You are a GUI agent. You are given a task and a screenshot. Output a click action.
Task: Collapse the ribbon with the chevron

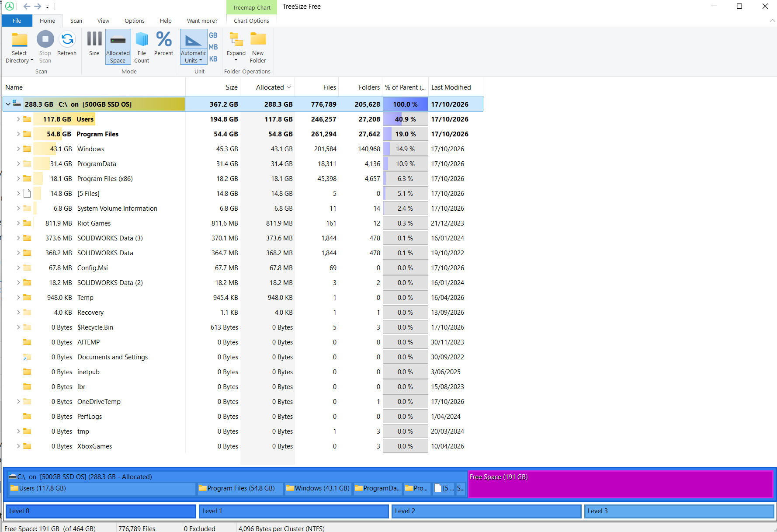[772, 21]
